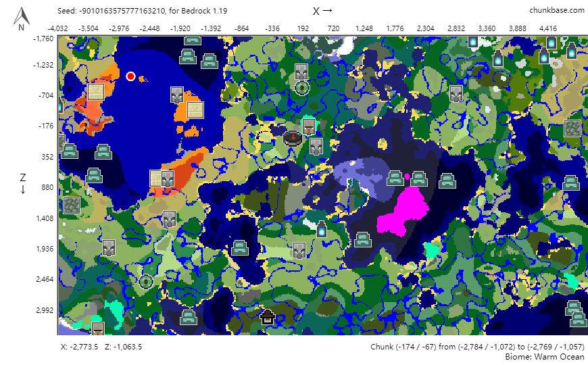Click the desert temple overlapped by a pillager outpost
The height and width of the screenshot is (365, 588).
(155, 178)
